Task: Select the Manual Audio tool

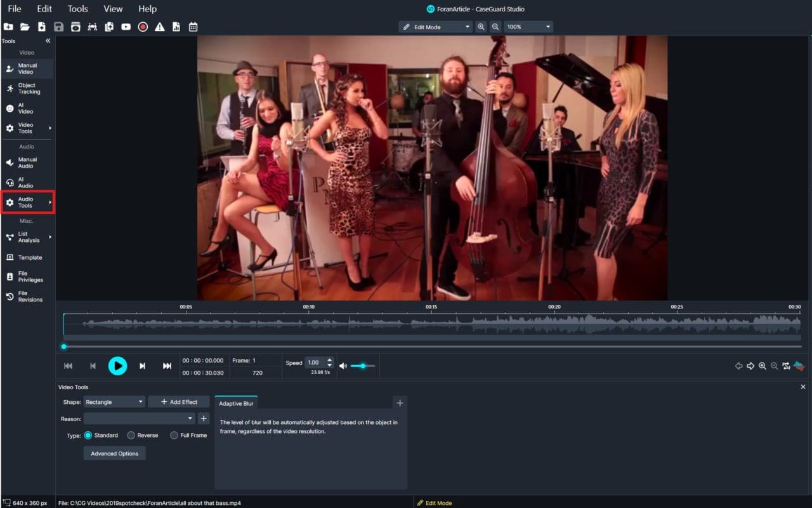Action: pos(27,163)
